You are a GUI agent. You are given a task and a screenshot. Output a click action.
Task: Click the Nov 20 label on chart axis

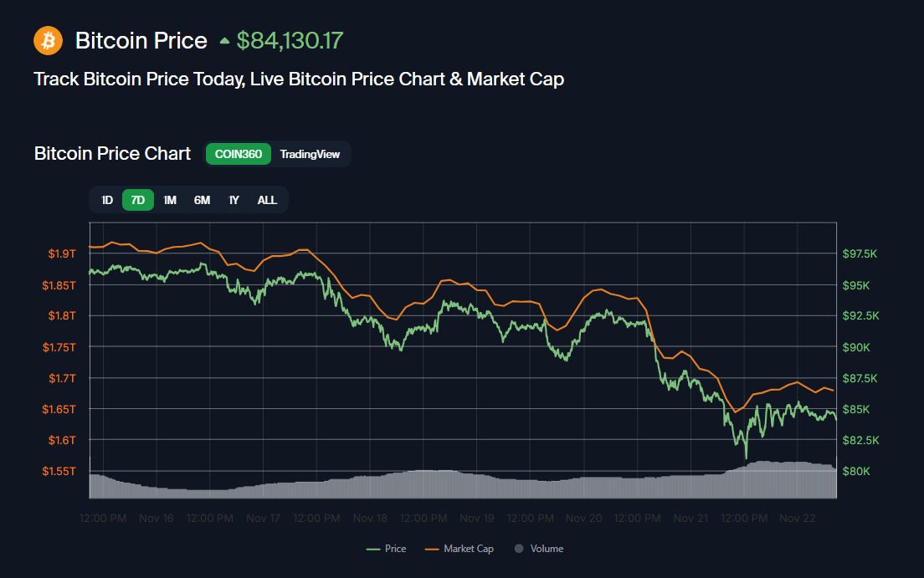point(583,518)
